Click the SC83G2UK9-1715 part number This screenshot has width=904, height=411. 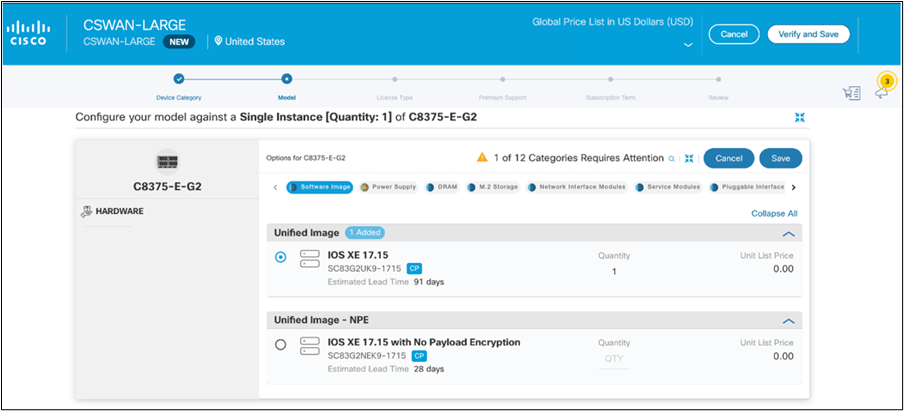(x=366, y=269)
